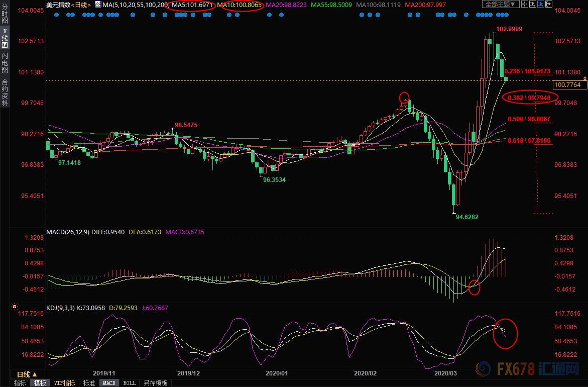The image size is (588, 387).
Task: Click the 0.382 Fibonacci retracement level label
Action: point(529,97)
